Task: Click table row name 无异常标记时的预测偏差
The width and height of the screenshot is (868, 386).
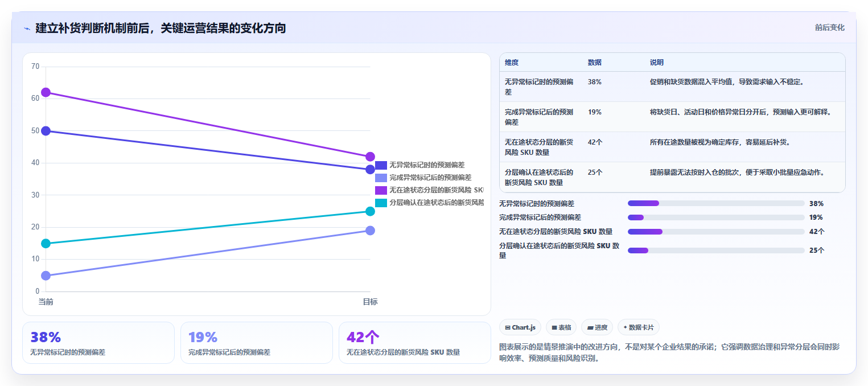Action: click(x=539, y=87)
